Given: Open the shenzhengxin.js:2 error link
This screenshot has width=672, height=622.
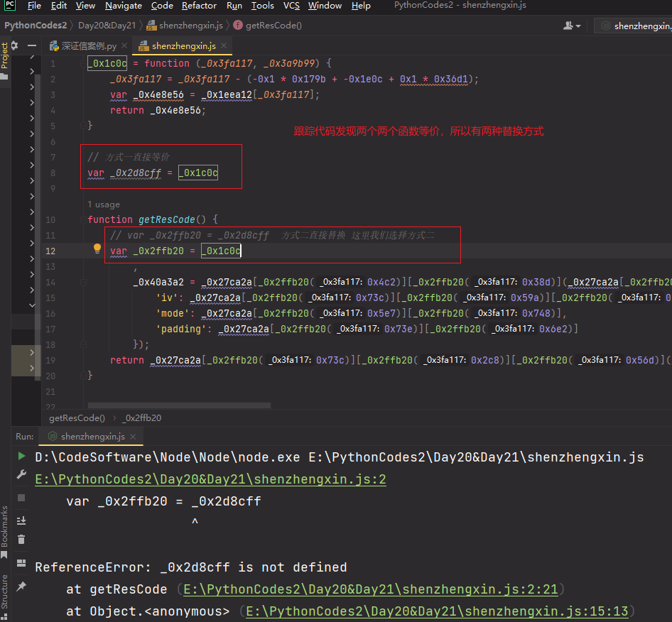Looking at the screenshot, I should coord(210,479).
